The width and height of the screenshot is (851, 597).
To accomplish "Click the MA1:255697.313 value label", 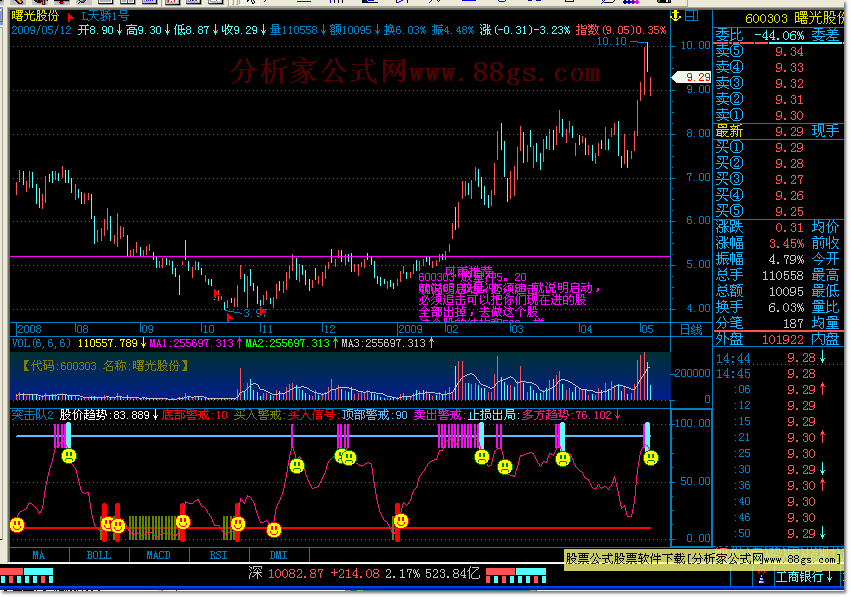I will [190, 343].
